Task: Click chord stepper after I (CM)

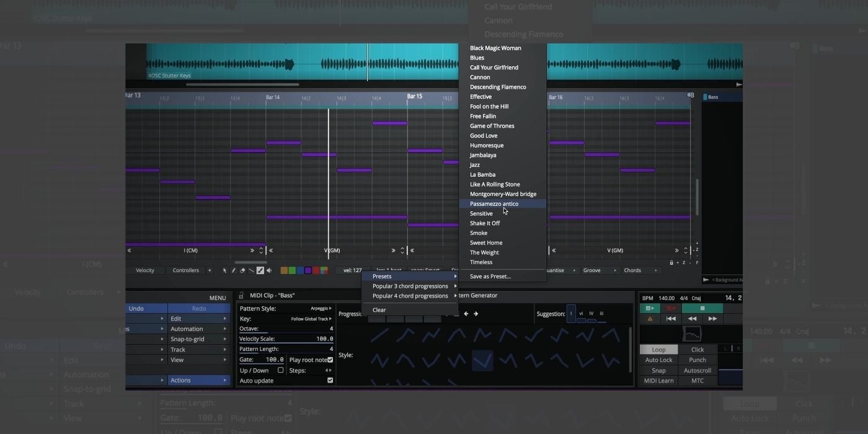Action: pos(261,250)
